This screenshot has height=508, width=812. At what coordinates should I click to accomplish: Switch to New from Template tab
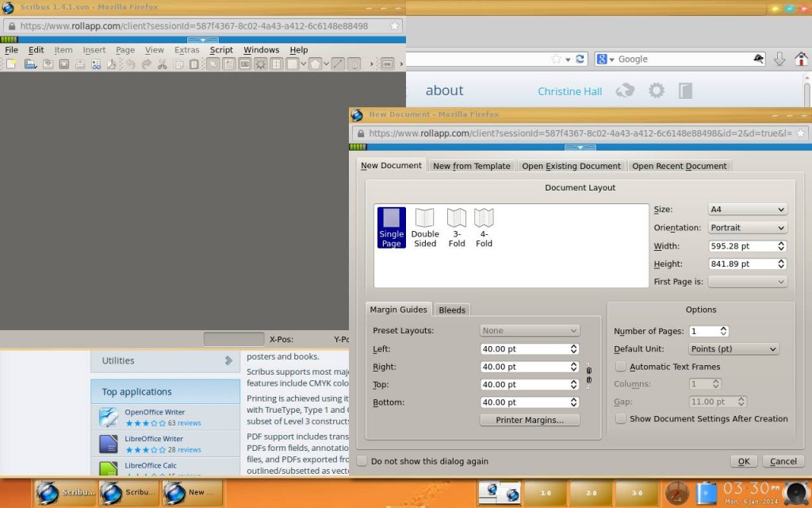click(x=472, y=166)
